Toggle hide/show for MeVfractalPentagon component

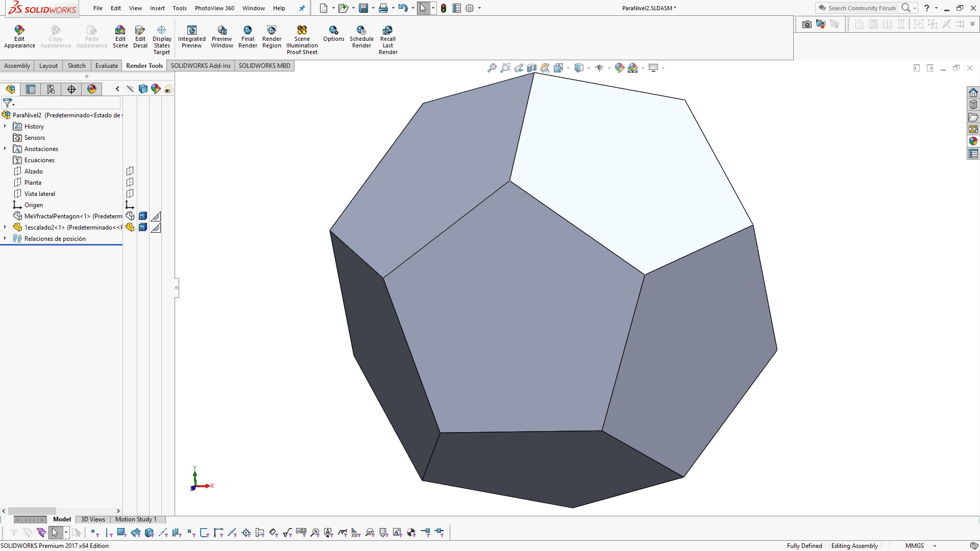click(130, 216)
